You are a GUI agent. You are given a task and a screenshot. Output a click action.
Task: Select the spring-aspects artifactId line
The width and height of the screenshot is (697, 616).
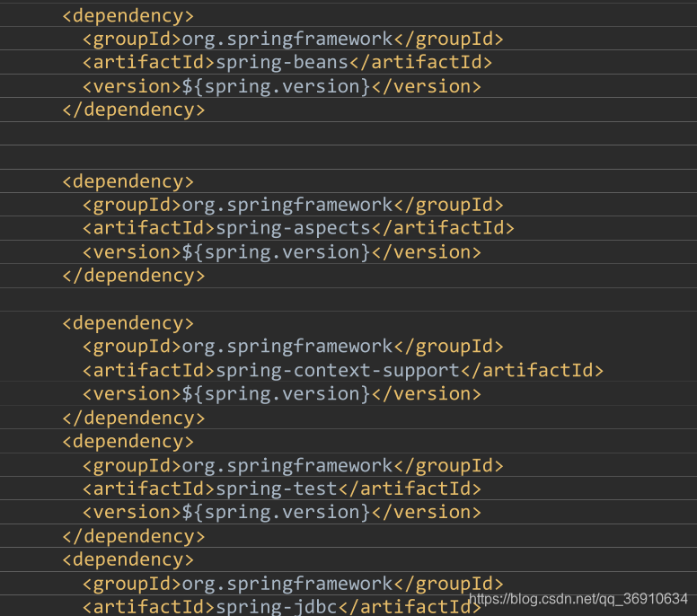point(298,228)
